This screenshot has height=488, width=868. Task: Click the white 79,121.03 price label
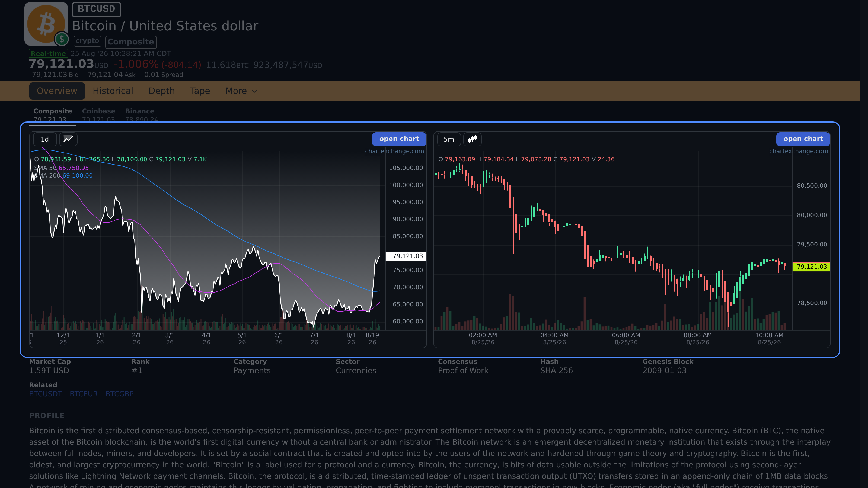pos(406,256)
